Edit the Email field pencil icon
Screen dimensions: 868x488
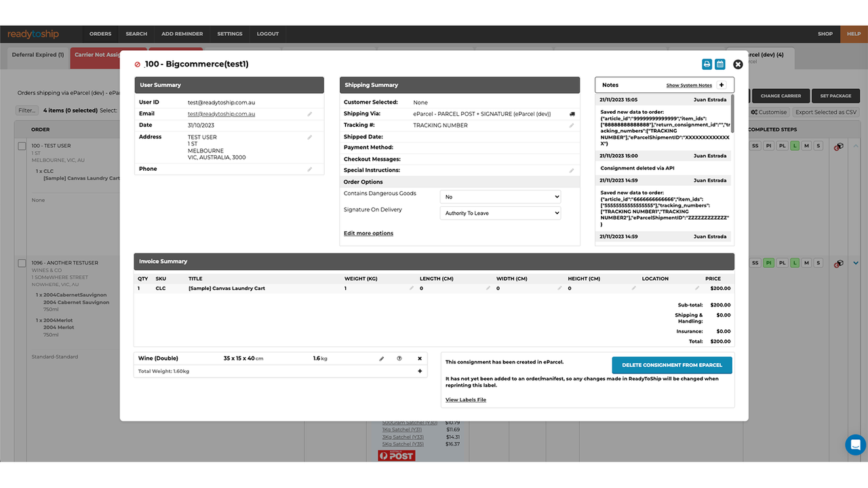(x=310, y=114)
